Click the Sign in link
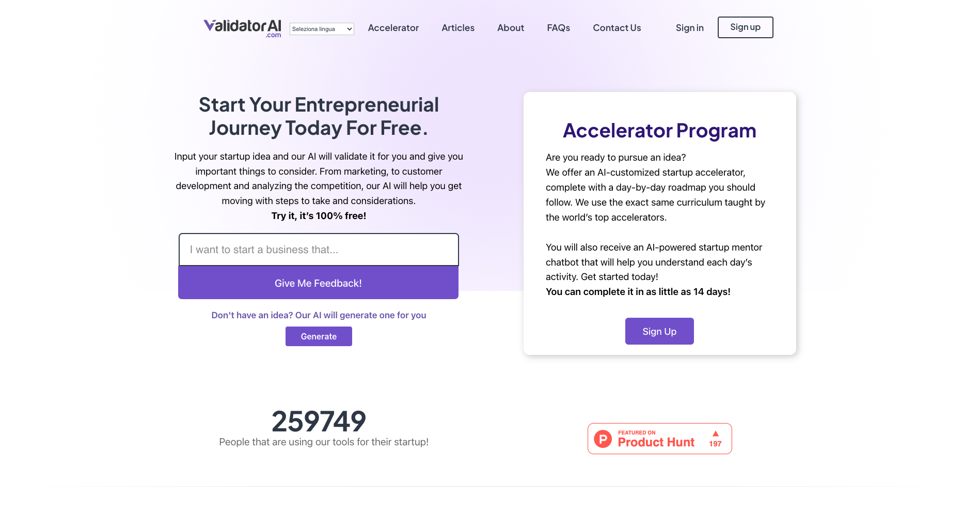 pyautogui.click(x=690, y=28)
